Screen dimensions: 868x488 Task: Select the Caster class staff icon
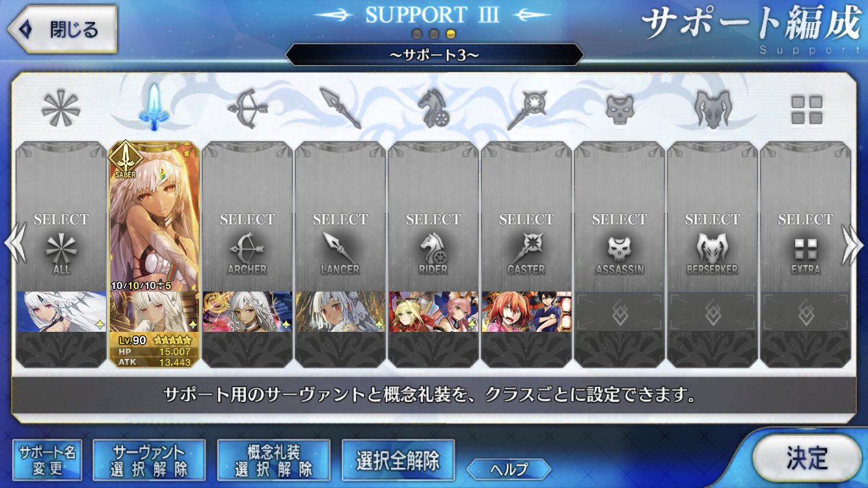(526, 108)
